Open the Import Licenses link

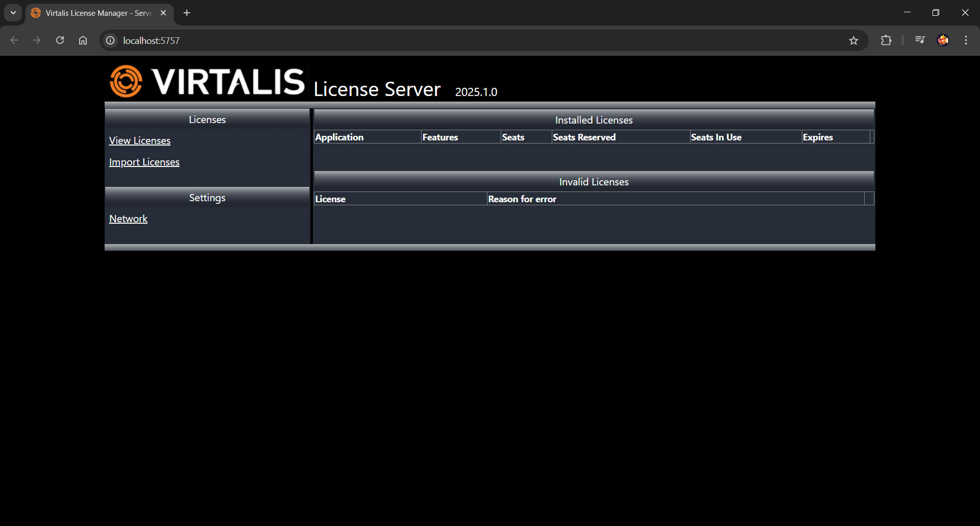pos(144,162)
